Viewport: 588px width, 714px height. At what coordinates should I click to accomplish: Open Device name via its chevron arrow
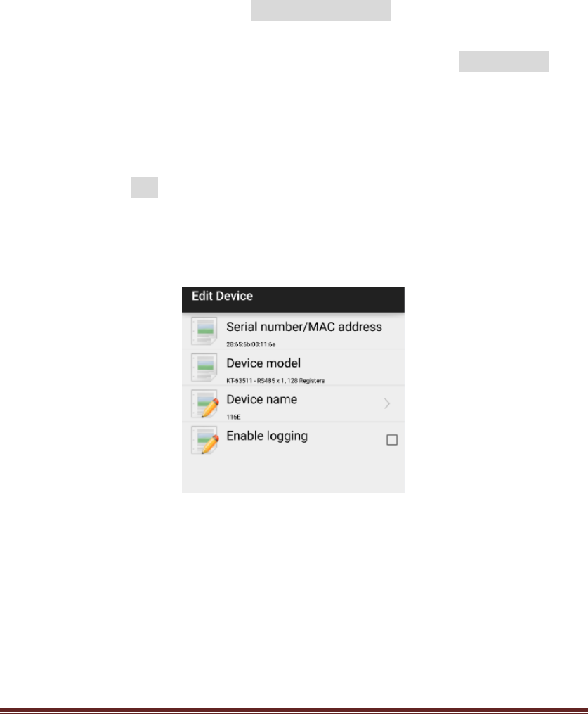[x=387, y=403]
